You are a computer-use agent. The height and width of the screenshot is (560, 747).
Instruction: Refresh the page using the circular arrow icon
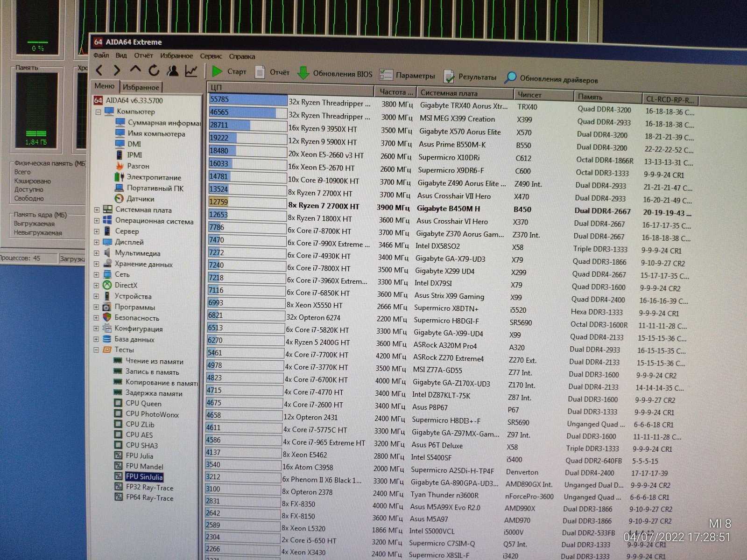pyautogui.click(x=154, y=70)
